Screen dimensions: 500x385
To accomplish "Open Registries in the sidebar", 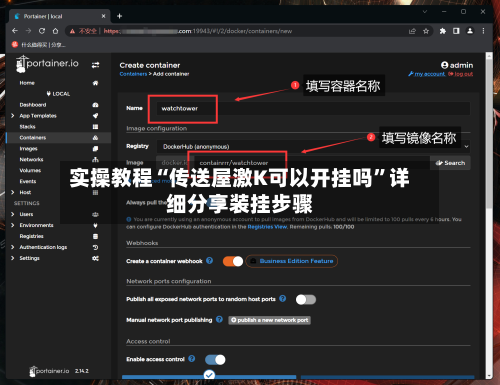I will click(31, 236).
